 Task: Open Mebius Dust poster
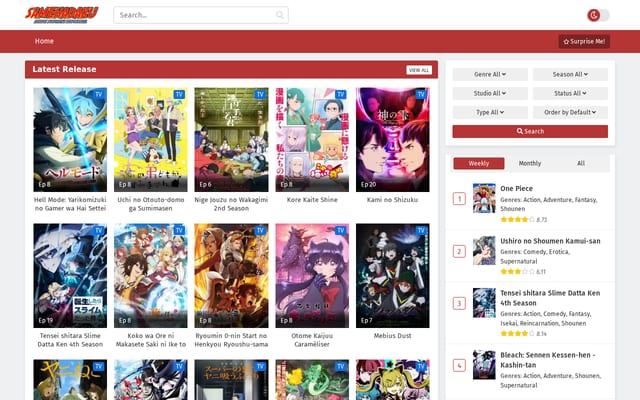point(393,276)
